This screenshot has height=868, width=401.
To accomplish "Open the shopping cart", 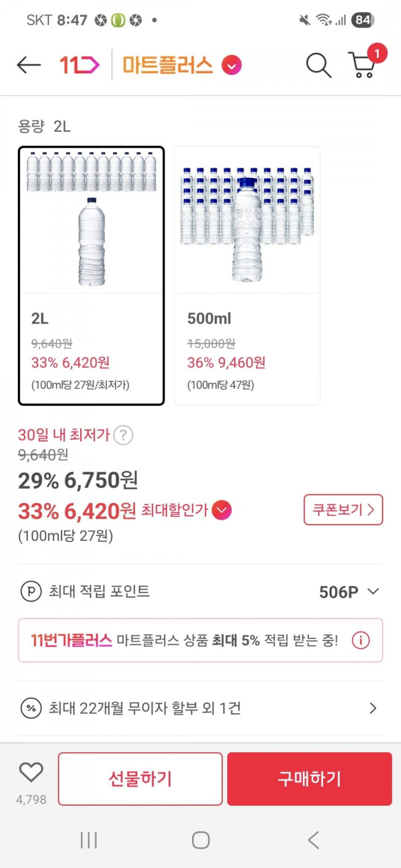I will [363, 65].
